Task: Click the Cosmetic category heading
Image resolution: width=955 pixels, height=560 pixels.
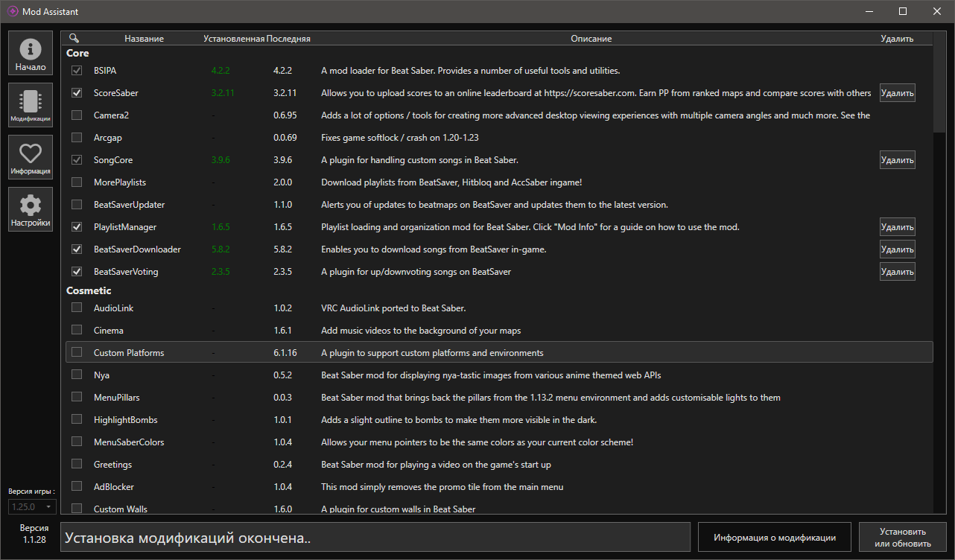Action: pos(89,290)
